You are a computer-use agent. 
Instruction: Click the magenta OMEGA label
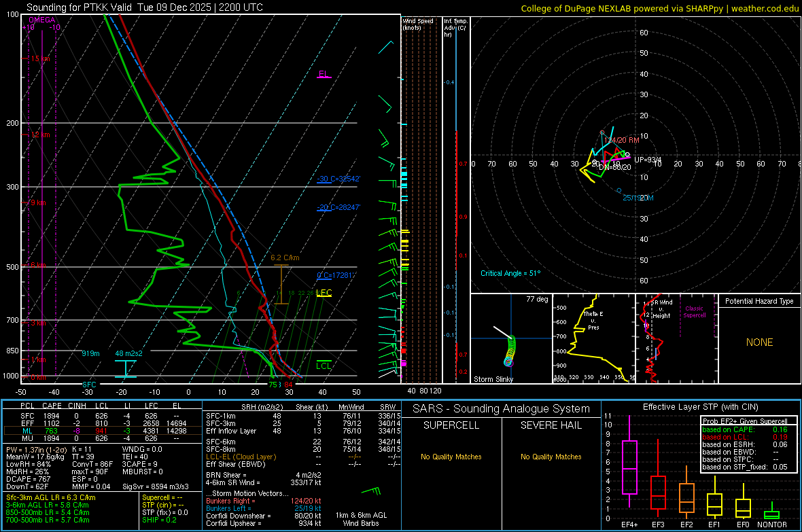pyautogui.click(x=42, y=20)
